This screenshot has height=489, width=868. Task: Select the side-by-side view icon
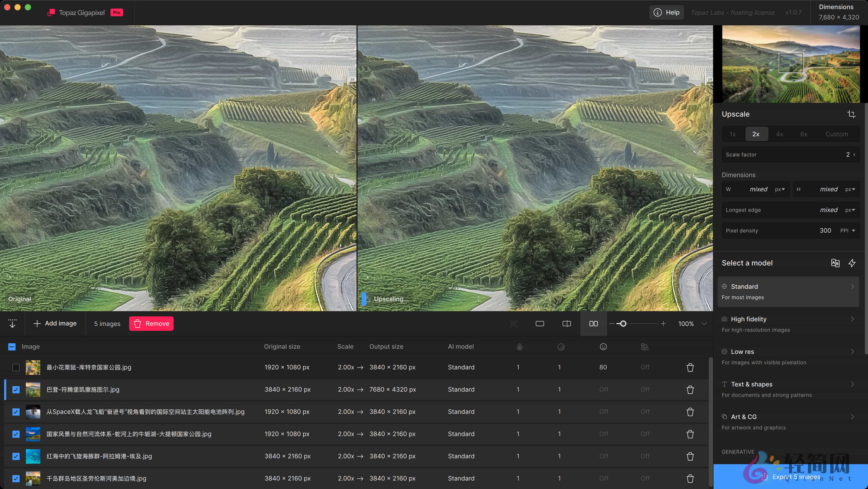pyautogui.click(x=593, y=324)
